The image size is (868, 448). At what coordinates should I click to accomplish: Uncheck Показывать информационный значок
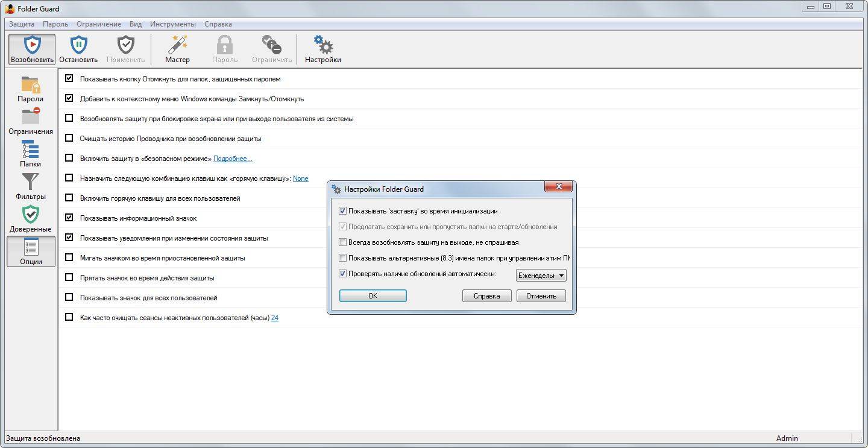tap(69, 218)
